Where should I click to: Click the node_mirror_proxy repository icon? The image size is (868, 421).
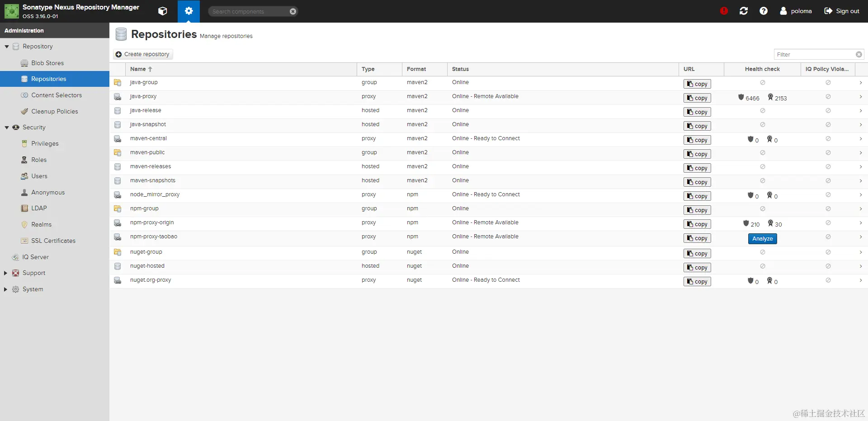click(118, 195)
